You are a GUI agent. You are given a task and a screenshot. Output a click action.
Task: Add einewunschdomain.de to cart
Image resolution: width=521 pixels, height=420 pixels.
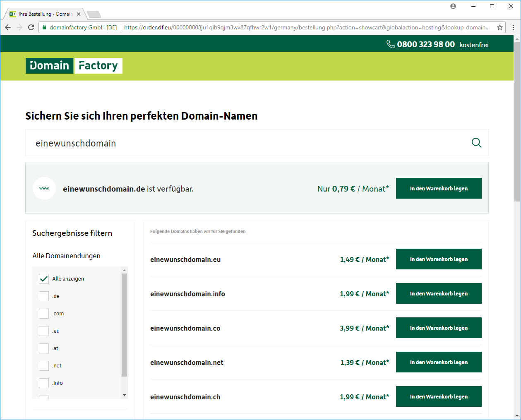point(439,188)
